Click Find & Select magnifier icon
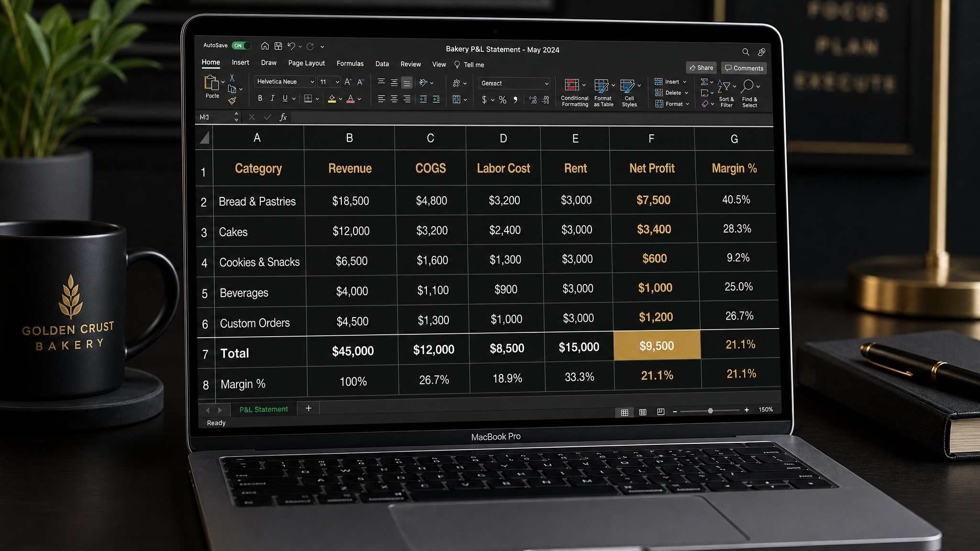Screen dimensions: 980x551 click(x=747, y=86)
